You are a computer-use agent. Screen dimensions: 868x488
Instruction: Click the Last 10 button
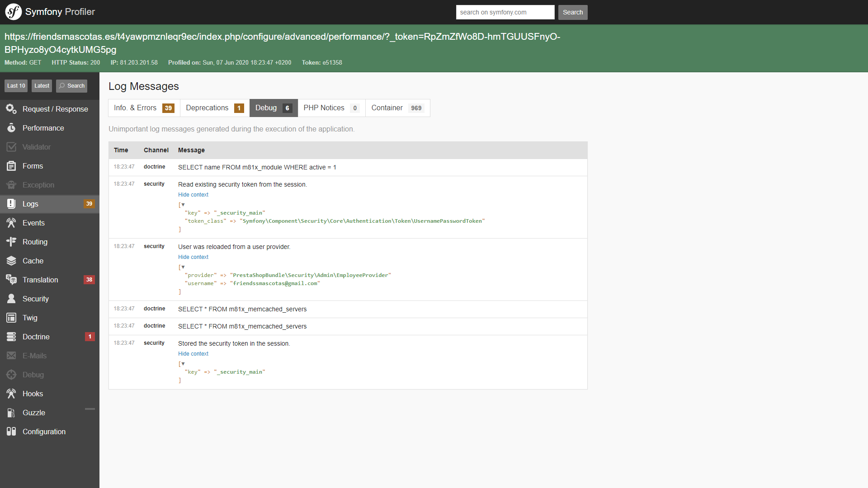coord(16,86)
